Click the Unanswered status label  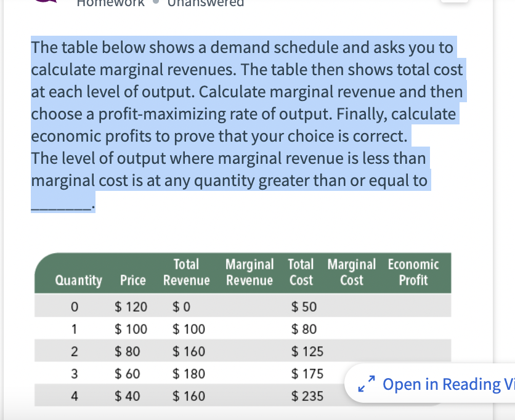pos(207,5)
